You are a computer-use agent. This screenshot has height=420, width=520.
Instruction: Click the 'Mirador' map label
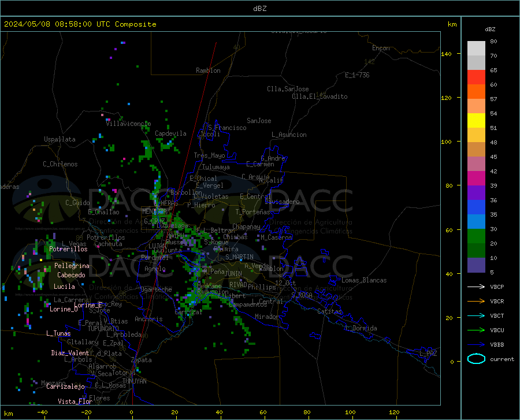(266, 317)
